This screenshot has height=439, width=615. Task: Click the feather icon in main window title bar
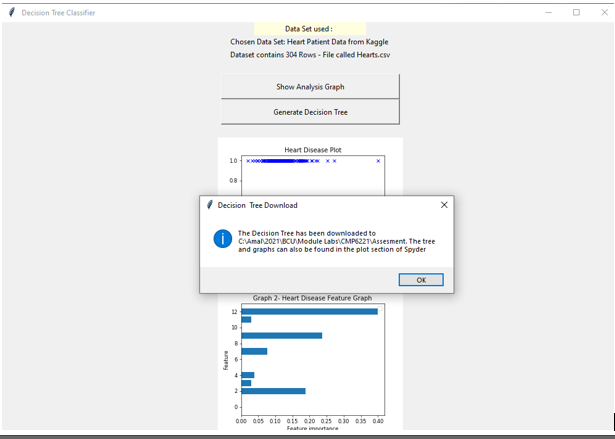12,12
